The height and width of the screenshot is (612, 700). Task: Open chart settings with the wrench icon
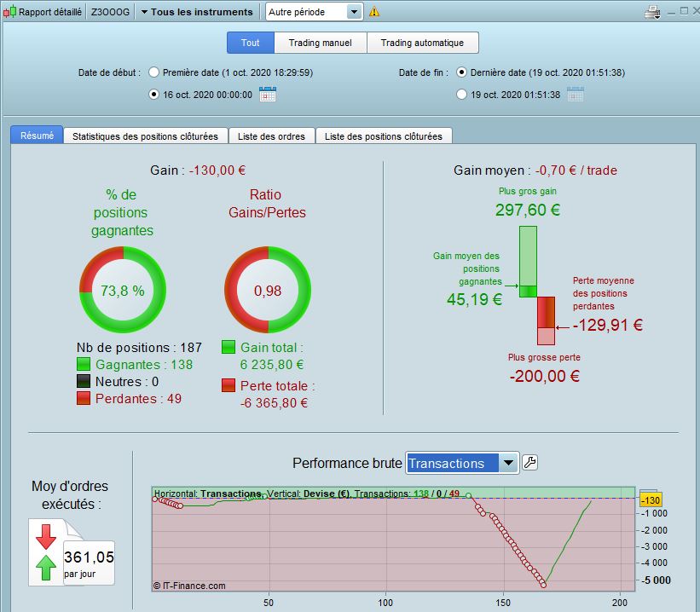pos(530,463)
